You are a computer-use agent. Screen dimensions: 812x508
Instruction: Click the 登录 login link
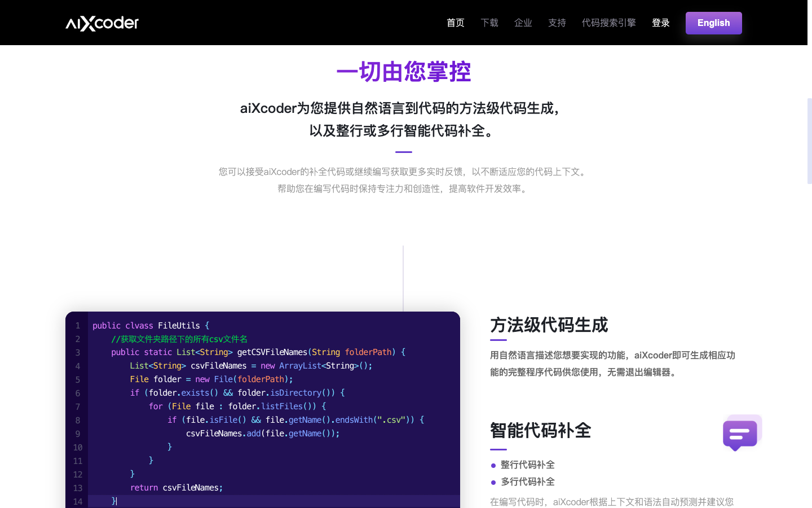[661, 23]
